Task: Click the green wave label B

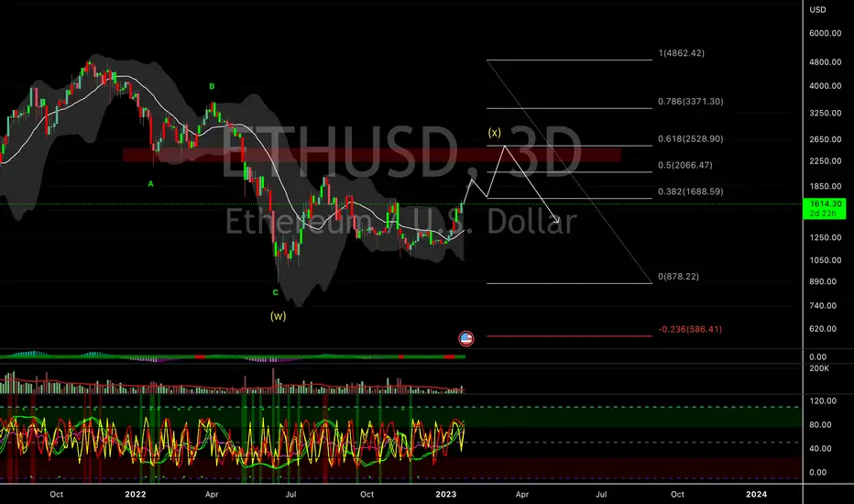Action: pyautogui.click(x=212, y=86)
